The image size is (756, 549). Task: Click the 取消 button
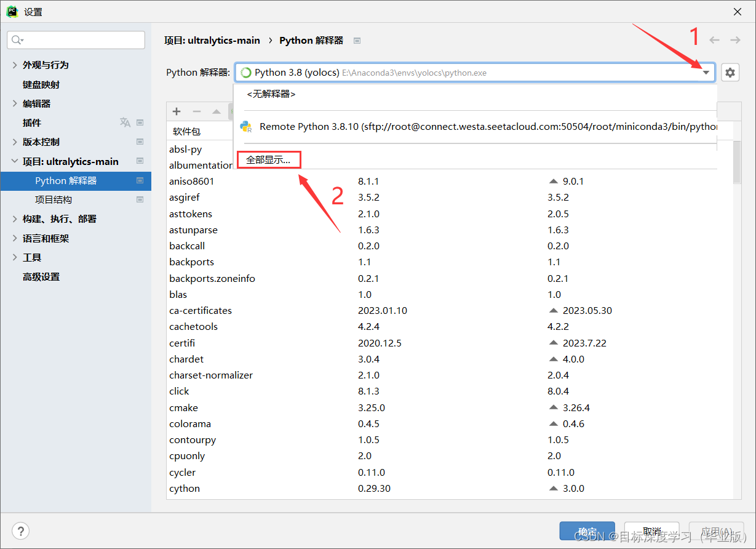point(652,531)
